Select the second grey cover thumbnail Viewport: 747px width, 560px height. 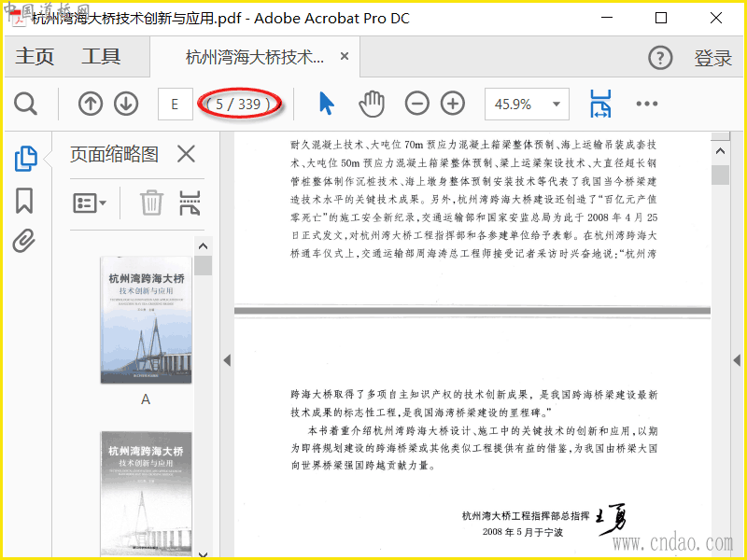(x=147, y=494)
